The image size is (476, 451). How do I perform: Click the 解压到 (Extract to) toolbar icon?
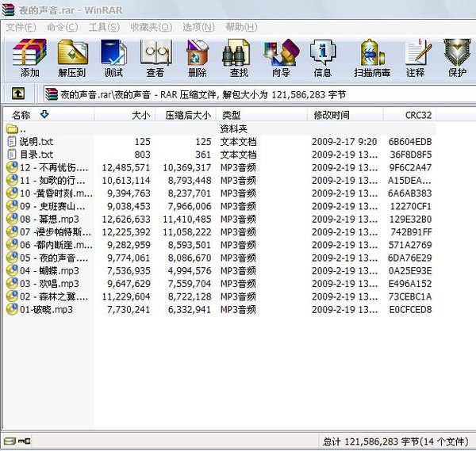point(73,52)
